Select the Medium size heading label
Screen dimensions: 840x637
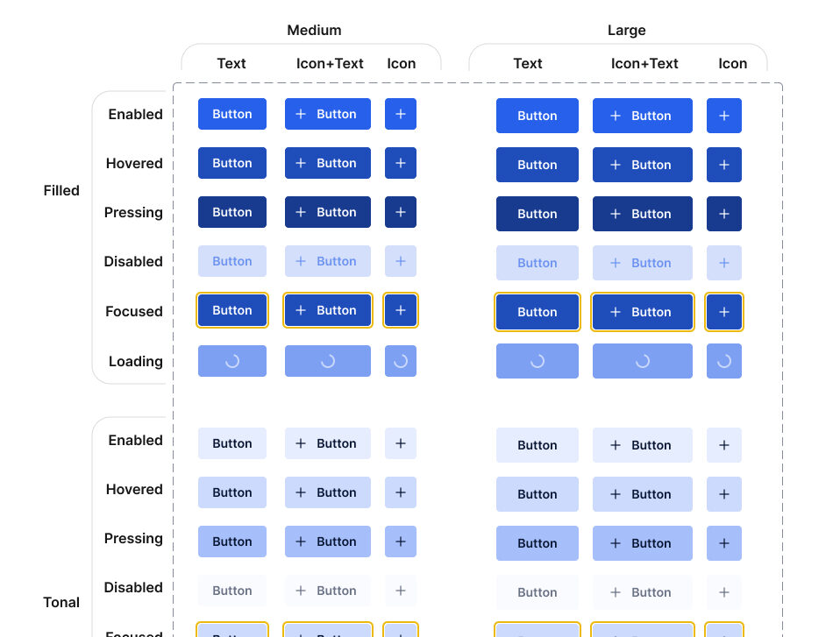pos(314,31)
